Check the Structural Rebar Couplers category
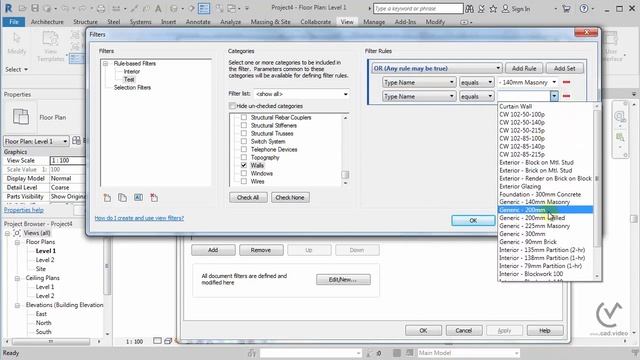The height and width of the screenshot is (360, 640). (244, 118)
